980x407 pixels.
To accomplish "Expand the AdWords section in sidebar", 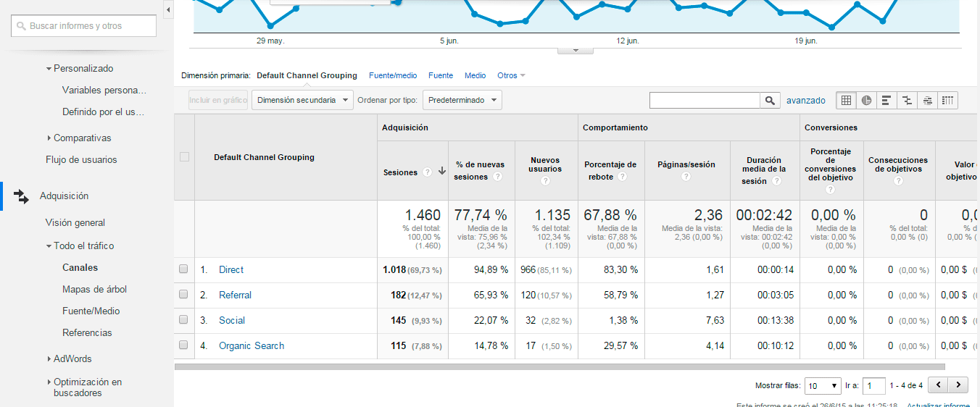I will [72, 358].
